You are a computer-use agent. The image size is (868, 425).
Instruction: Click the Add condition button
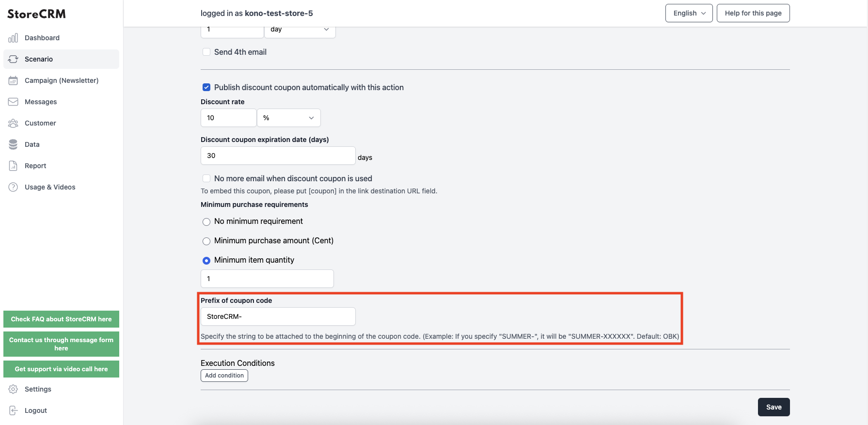224,376
